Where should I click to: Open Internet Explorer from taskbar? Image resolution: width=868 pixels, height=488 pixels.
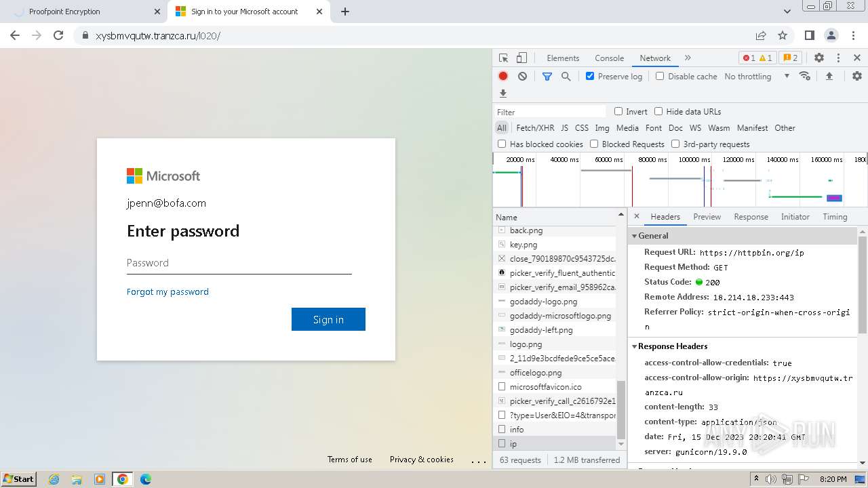[x=54, y=479]
